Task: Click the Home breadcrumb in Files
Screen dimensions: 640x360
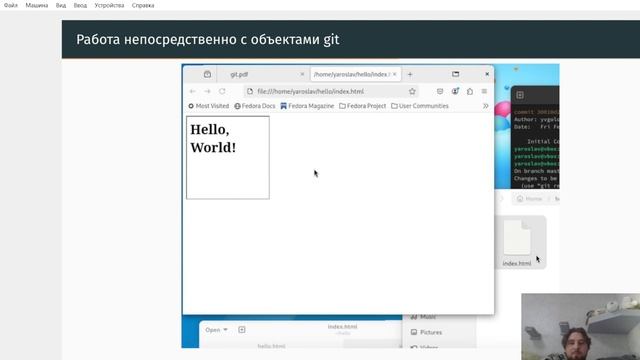Action: [529, 199]
